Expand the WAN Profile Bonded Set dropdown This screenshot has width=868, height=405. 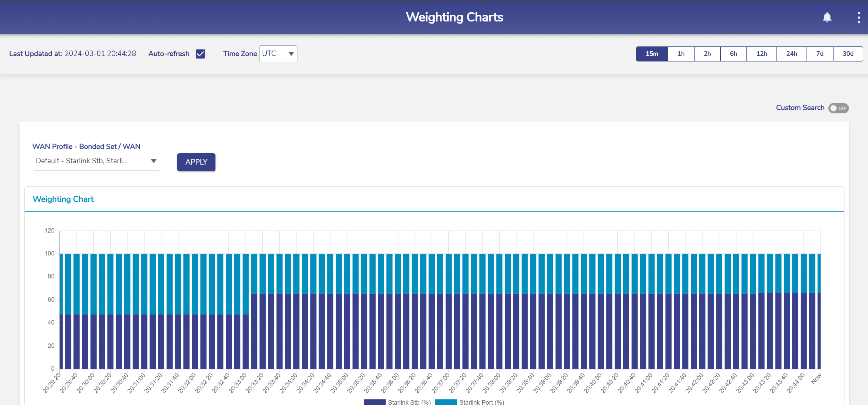(96, 161)
